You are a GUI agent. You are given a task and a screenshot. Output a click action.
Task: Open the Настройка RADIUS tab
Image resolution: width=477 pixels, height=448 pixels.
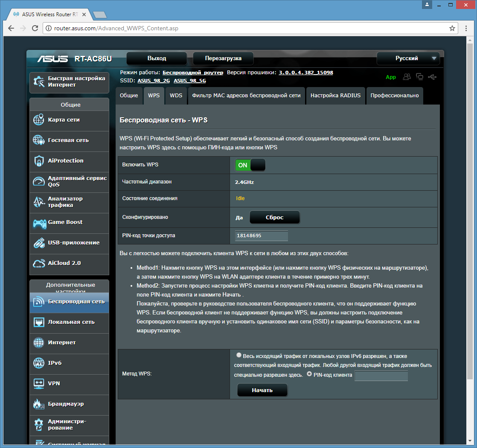pos(335,96)
